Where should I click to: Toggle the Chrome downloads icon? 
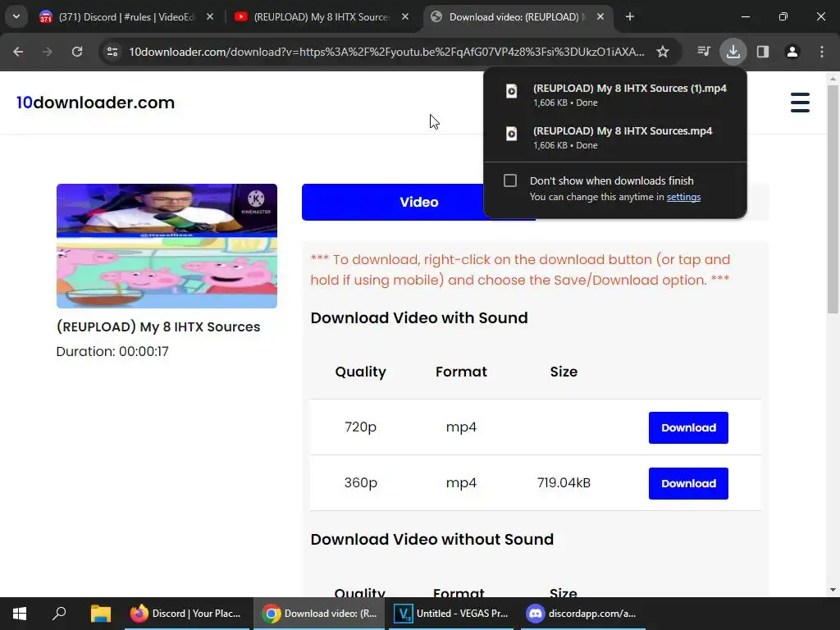(x=733, y=52)
